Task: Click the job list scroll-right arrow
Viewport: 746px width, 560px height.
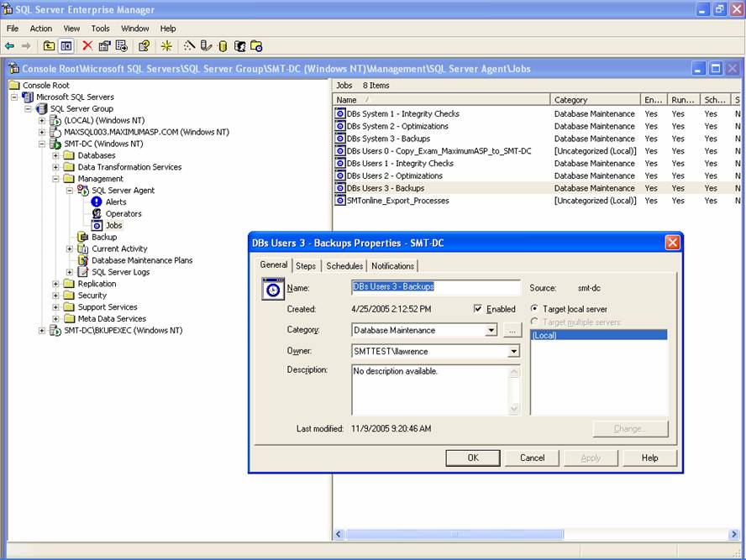Action: point(733,534)
